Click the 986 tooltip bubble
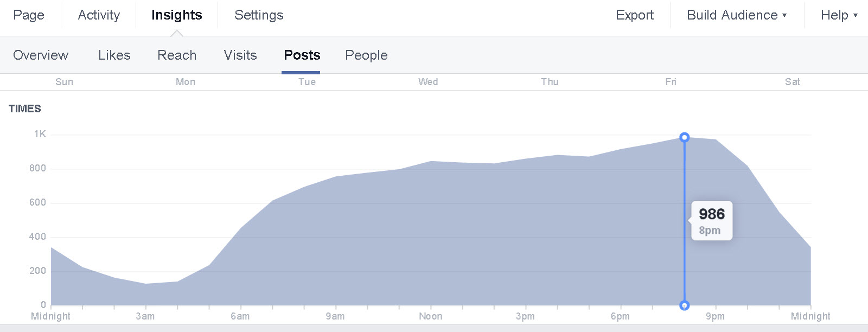Screen dimensions: 868x332 tap(712, 220)
